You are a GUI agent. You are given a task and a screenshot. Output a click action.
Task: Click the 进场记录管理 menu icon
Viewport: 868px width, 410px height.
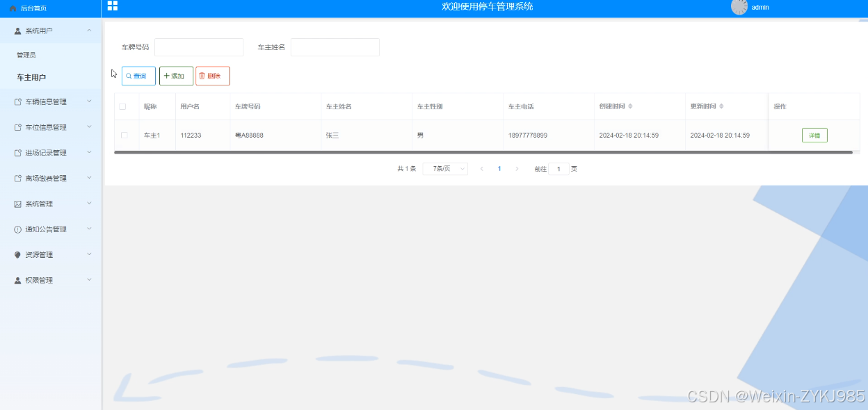click(18, 153)
